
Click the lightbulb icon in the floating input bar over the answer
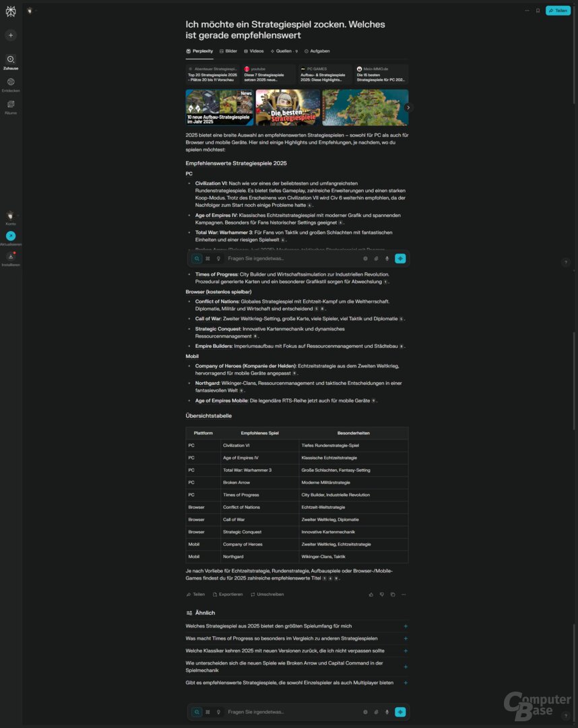tap(218, 259)
